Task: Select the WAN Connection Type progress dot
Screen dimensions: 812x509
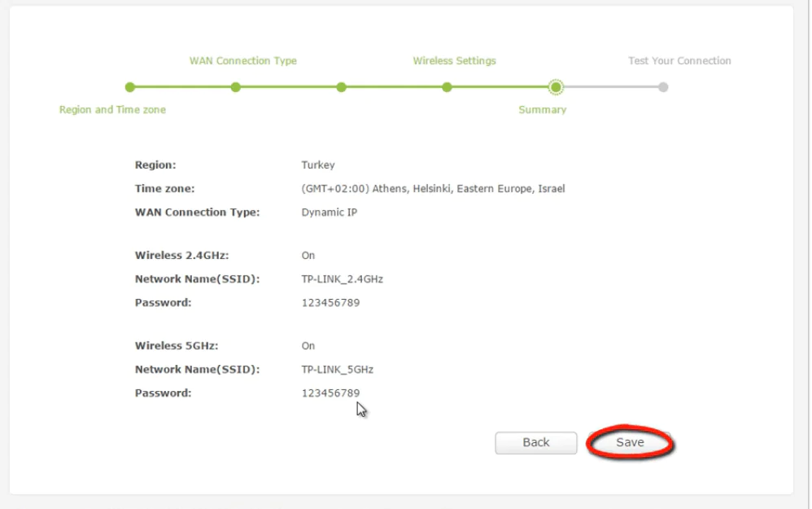Action: (x=235, y=87)
